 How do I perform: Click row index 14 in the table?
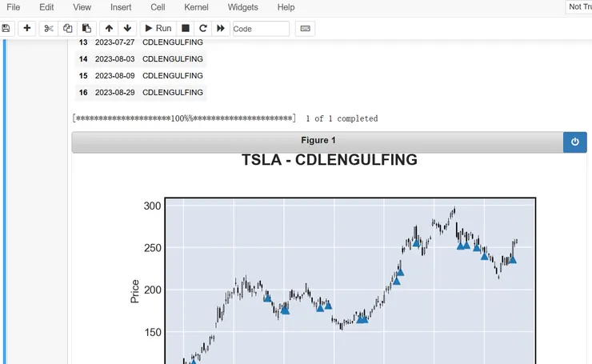click(83, 59)
